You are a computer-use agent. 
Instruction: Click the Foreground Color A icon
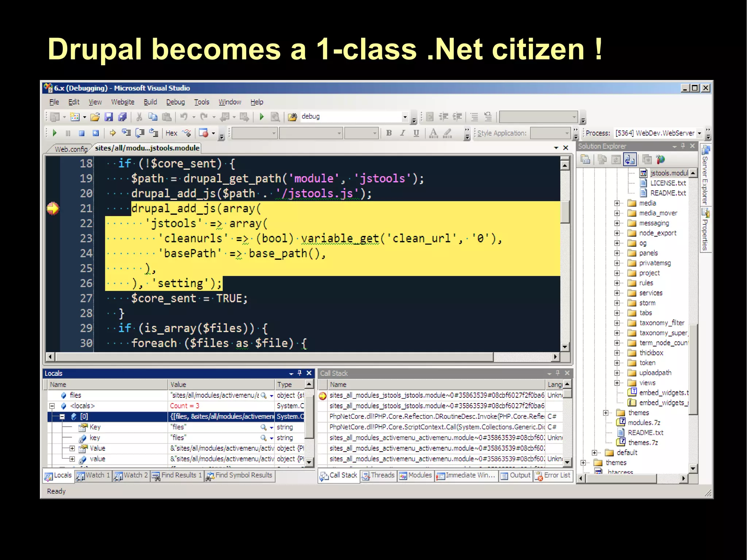433,133
